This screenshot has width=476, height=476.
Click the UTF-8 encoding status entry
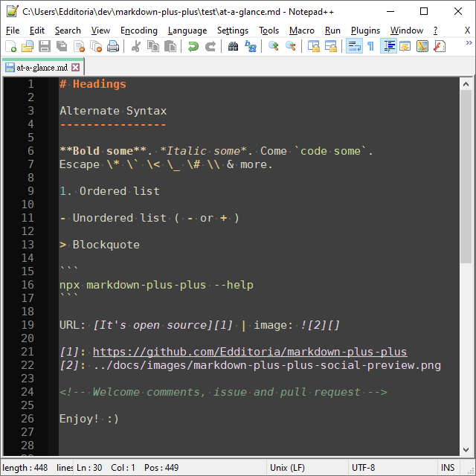pyautogui.click(x=363, y=468)
